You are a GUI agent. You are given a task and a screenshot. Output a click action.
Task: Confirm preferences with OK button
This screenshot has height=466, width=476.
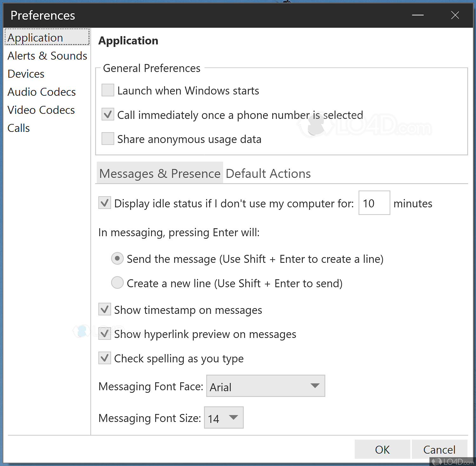[x=382, y=449]
